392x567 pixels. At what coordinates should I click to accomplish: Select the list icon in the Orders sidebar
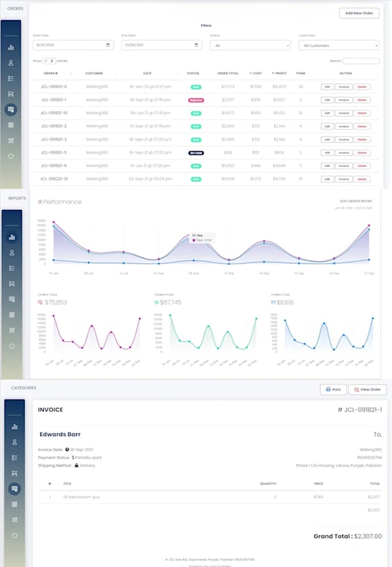coord(11,78)
